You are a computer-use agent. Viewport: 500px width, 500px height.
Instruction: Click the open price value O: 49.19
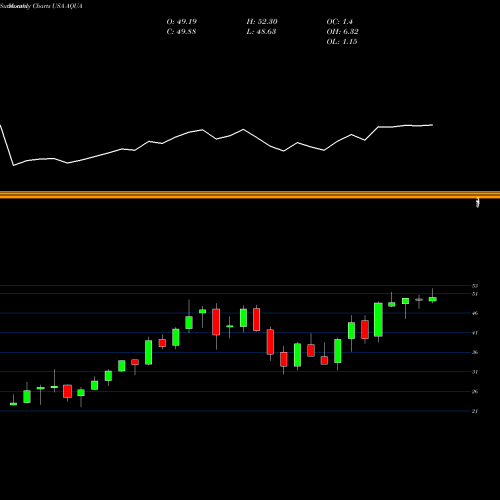point(182,22)
